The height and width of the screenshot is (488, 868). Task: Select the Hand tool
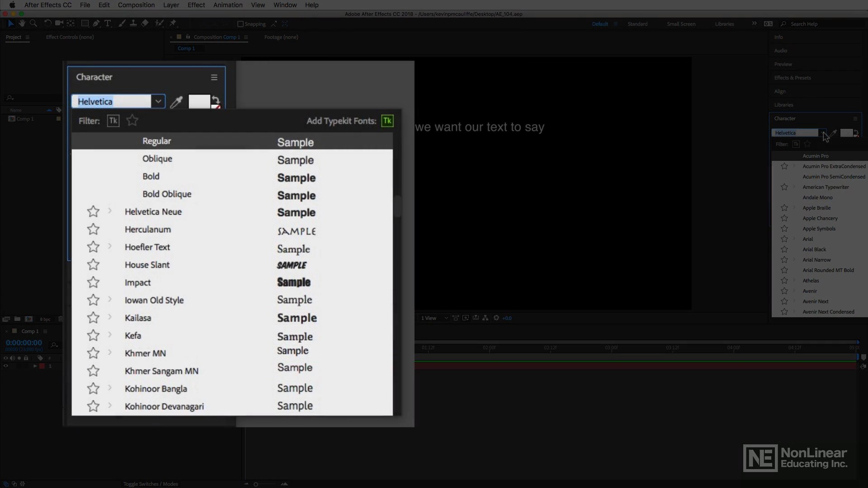pos(22,23)
